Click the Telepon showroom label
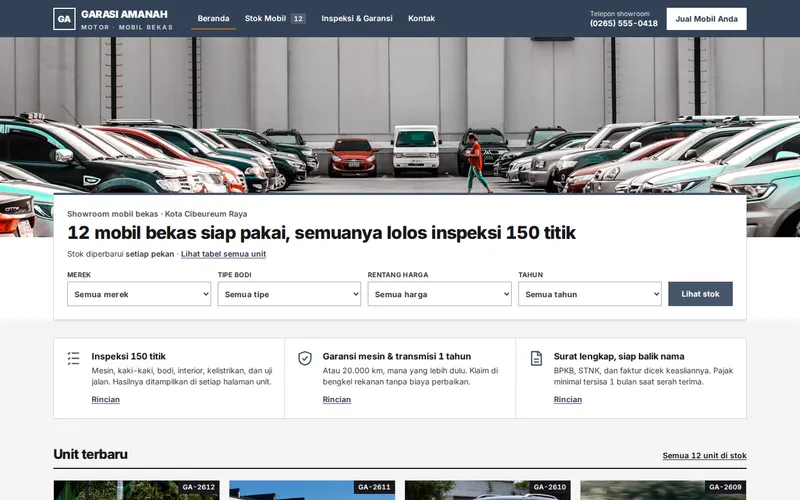Image resolution: width=800 pixels, height=500 pixels. (620, 14)
